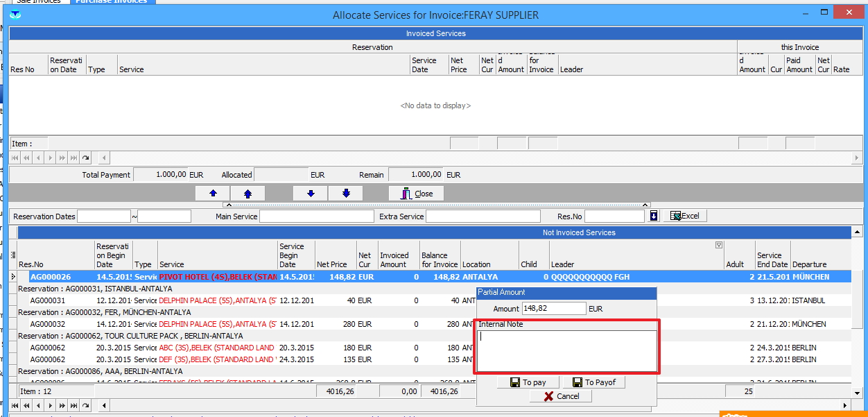Screen dimensions: 868x417
Task: Open the Leader column filter dropdown
Action: [718, 245]
